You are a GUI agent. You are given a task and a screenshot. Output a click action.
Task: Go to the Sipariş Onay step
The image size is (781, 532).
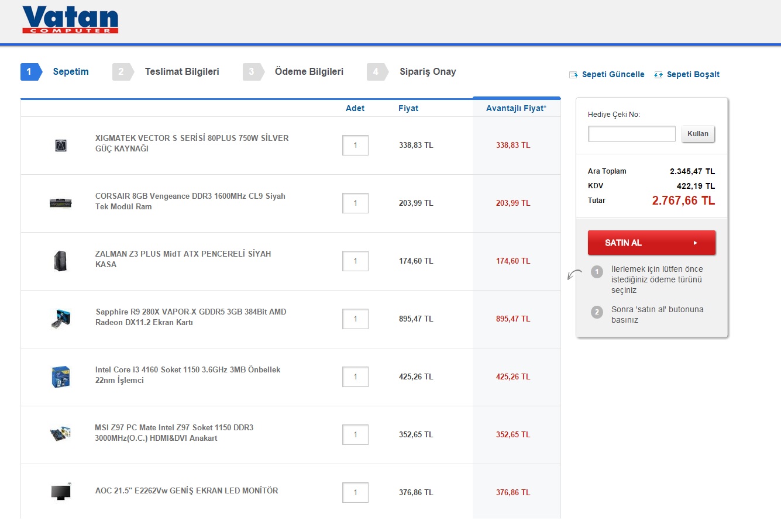427,72
